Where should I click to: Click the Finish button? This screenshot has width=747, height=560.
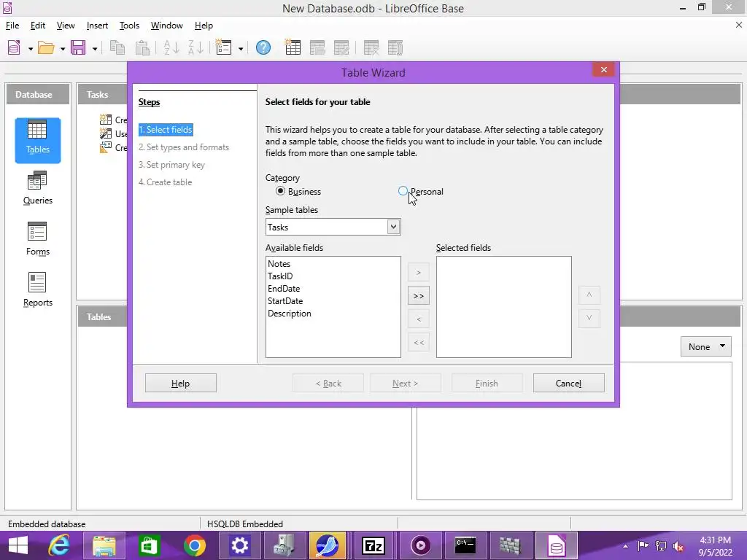(487, 383)
